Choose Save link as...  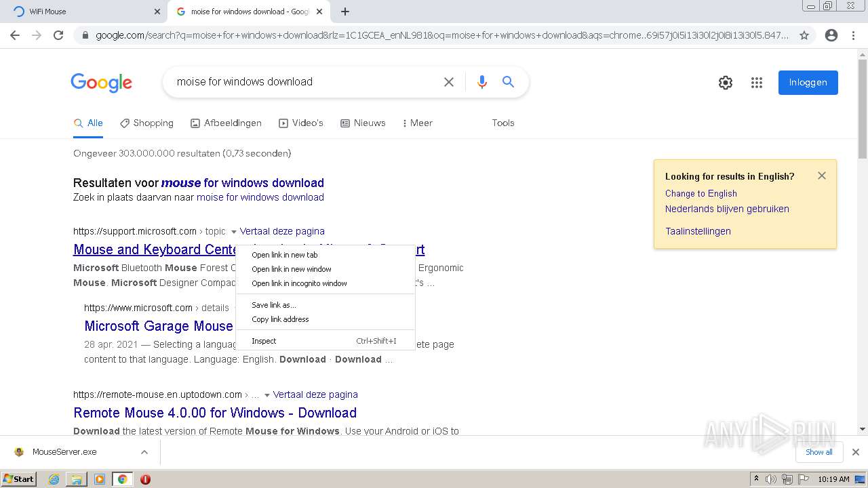pos(325,305)
